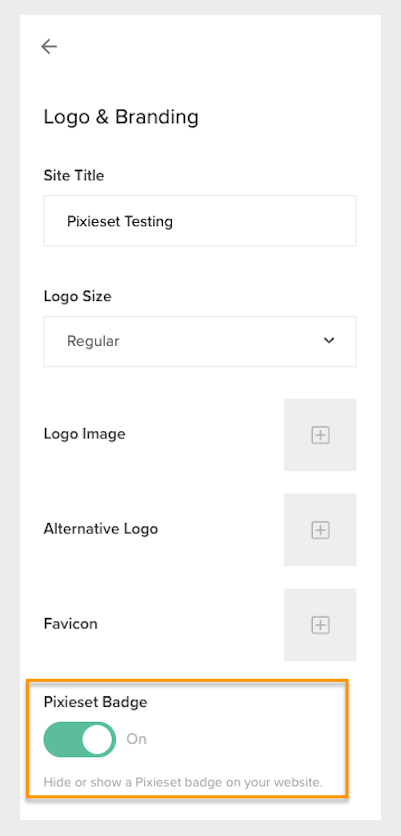401x836 pixels.
Task: Click the "Logo & Branding" heading
Action: point(121,117)
